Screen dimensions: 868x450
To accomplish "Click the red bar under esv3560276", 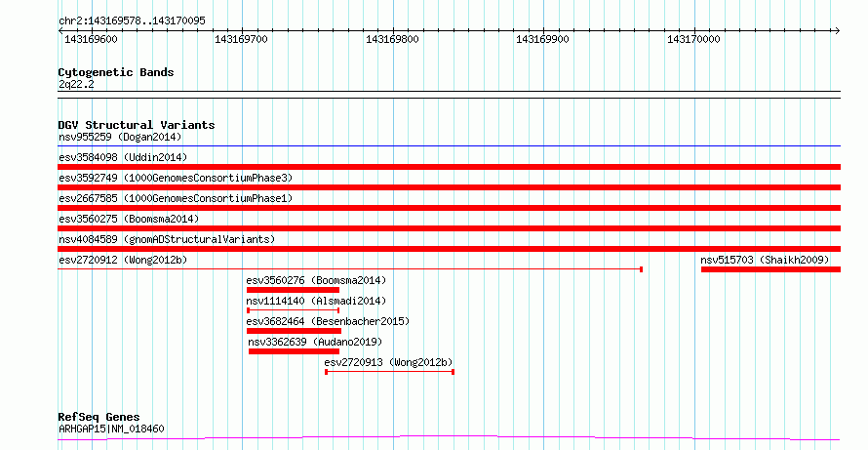I will (x=293, y=290).
